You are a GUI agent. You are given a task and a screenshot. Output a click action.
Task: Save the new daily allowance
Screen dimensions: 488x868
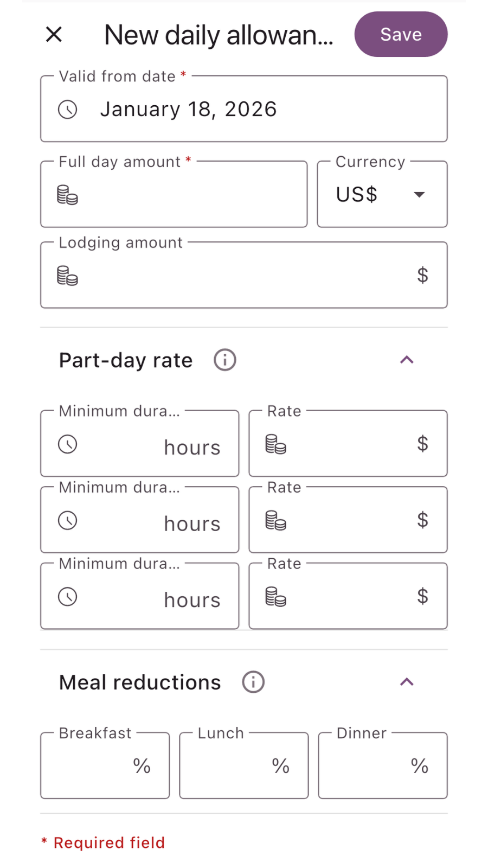click(x=401, y=34)
